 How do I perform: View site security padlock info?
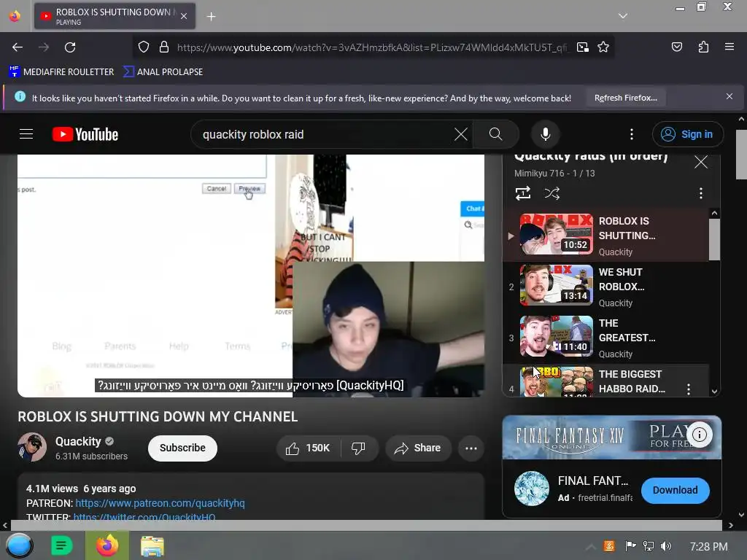coord(164,47)
